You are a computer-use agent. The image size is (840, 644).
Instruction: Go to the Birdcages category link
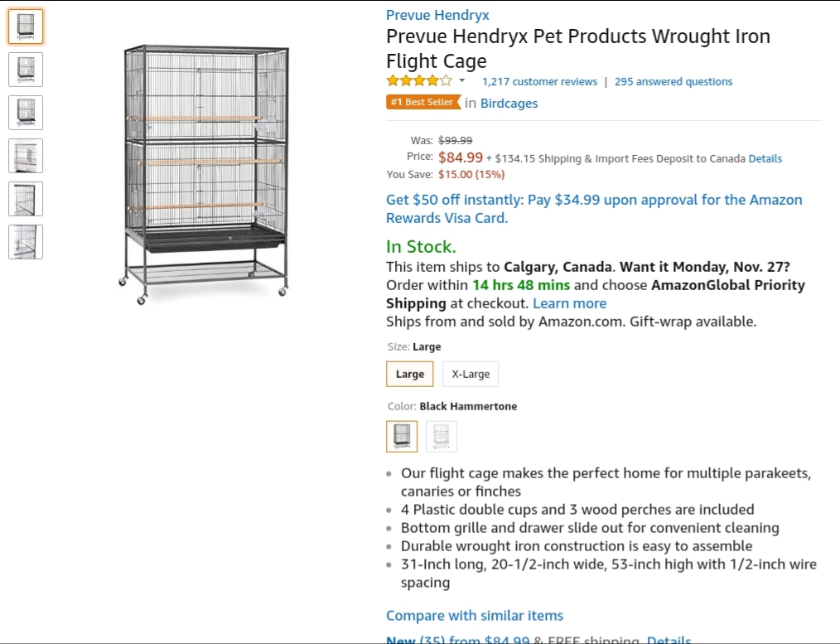click(509, 103)
